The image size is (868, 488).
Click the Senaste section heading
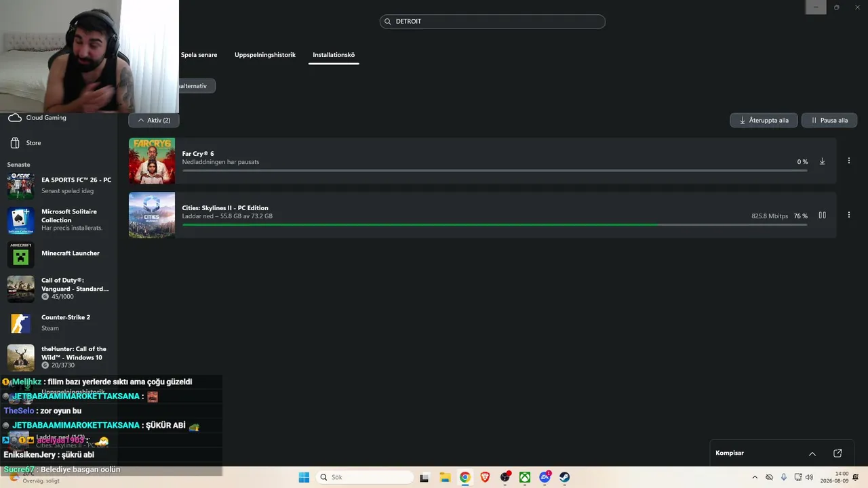19,165
